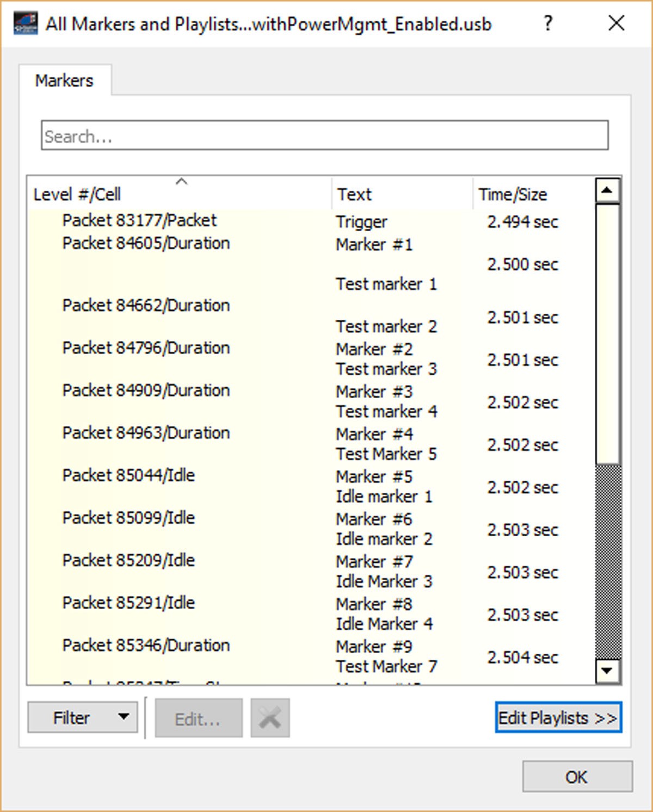
Task: Close the All Markers dialog window
Action: point(617,23)
